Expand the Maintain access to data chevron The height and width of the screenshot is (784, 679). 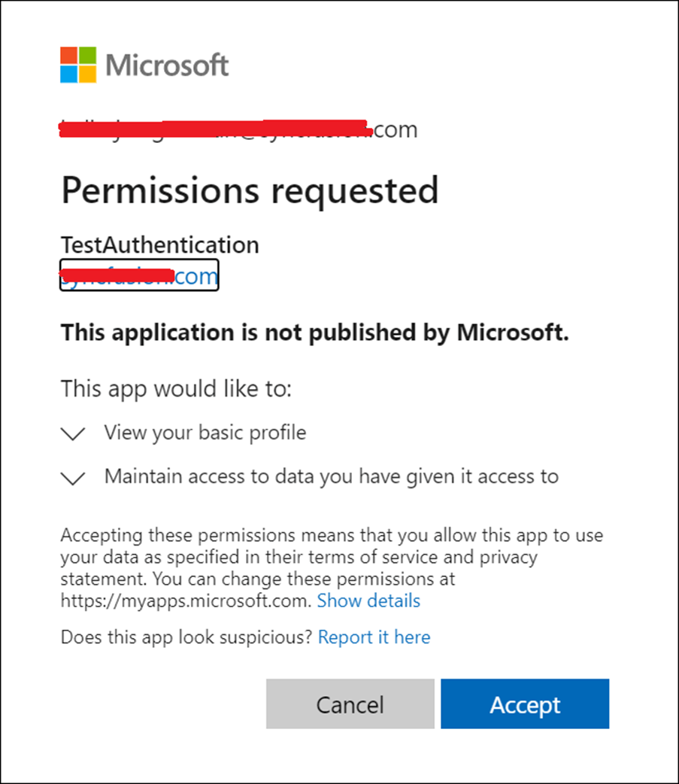pyautogui.click(x=73, y=478)
